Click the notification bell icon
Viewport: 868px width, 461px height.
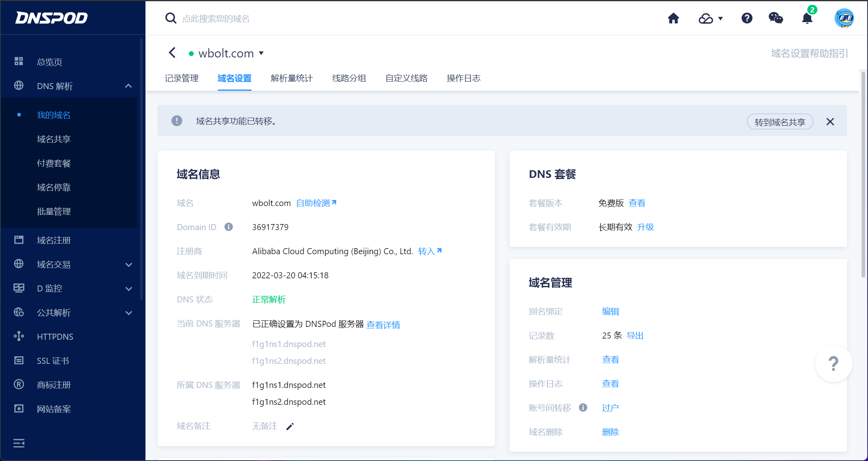pos(807,18)
